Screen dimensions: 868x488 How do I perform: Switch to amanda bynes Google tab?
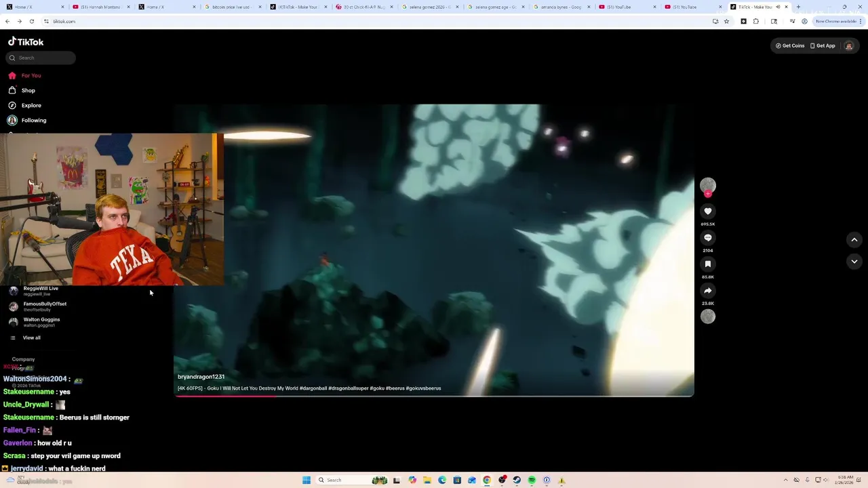click(561, 7)
